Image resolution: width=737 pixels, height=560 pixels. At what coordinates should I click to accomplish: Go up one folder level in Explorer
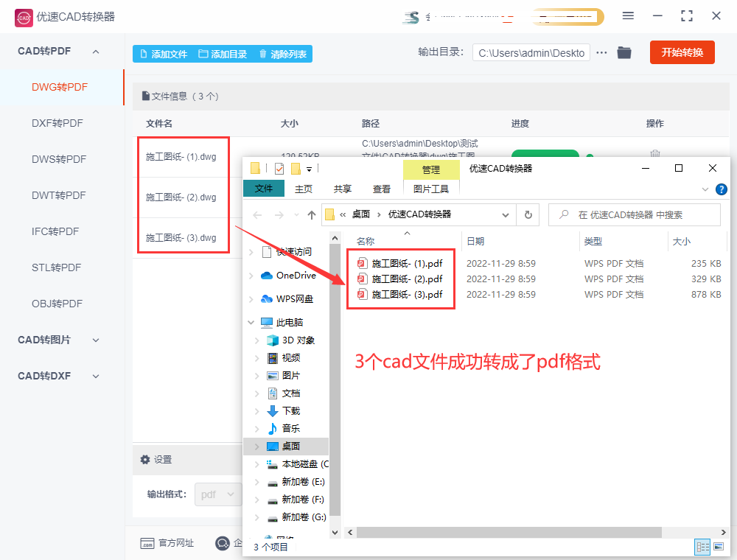(311, 215)
